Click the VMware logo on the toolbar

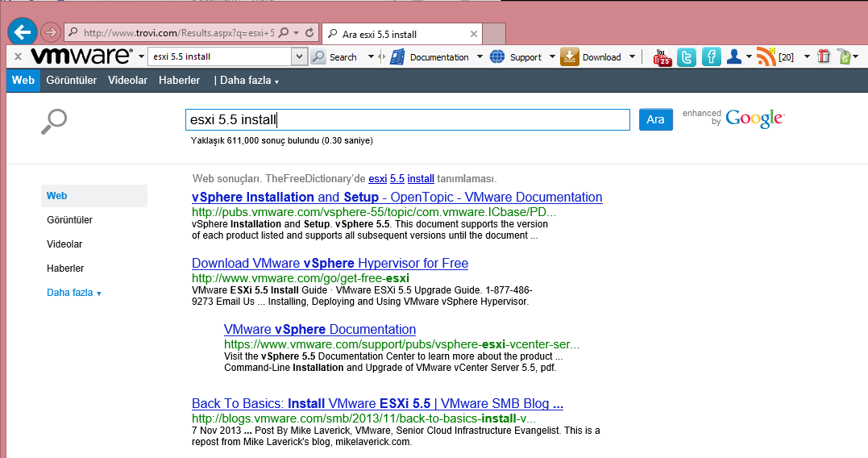coord(81,56)
